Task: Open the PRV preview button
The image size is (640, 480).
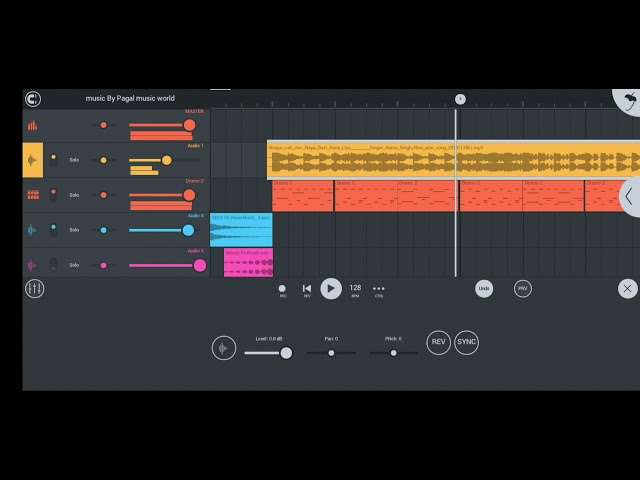Action: coord(523,289)
